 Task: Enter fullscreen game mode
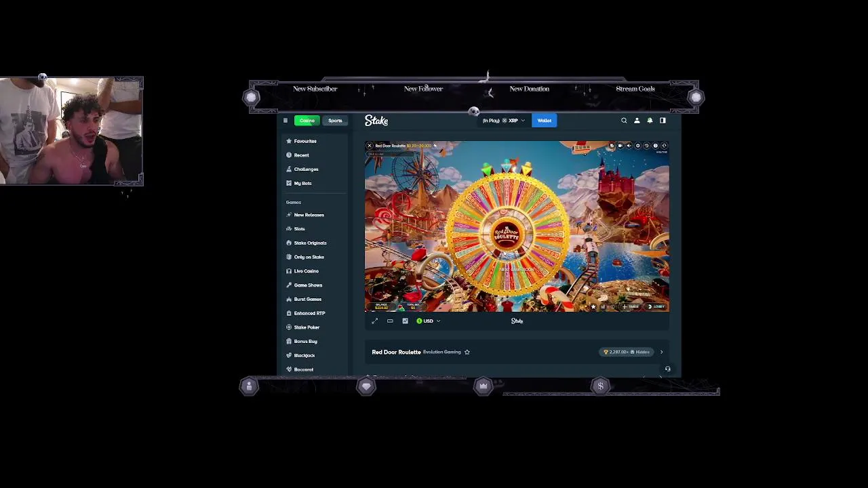(375, 321)
